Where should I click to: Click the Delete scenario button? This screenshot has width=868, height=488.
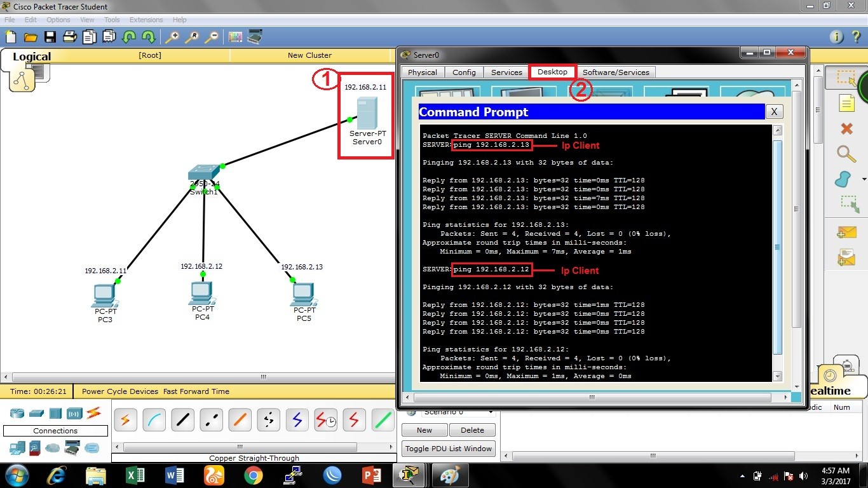pyautogui.click(x=472, y=430)
